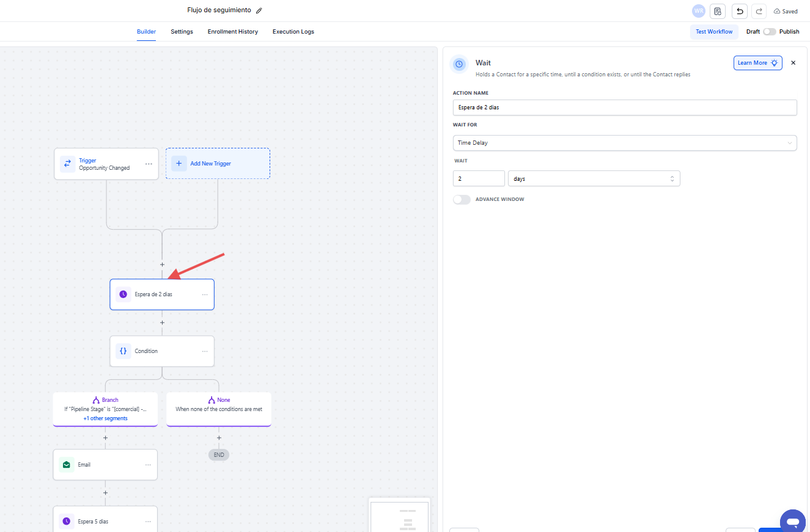Open the days unit dropdown

click(x=594, y=178)
